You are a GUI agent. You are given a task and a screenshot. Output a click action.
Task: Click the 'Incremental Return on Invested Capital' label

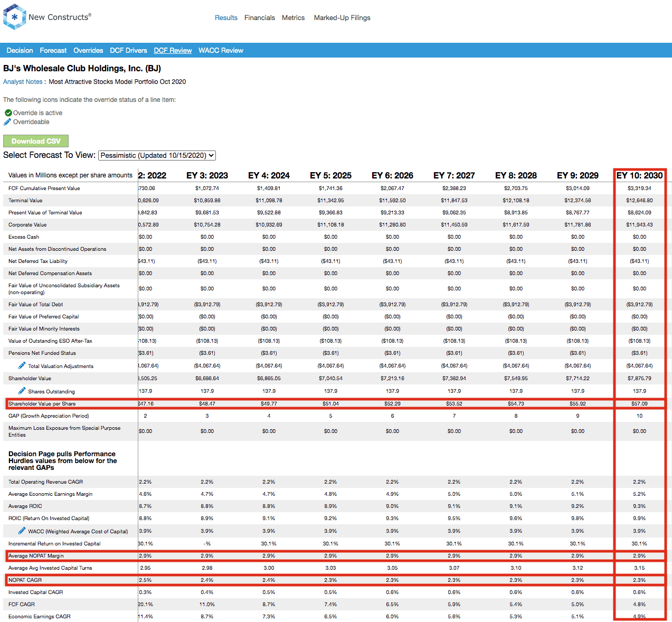pyautogui.click(x=54, y=543)
